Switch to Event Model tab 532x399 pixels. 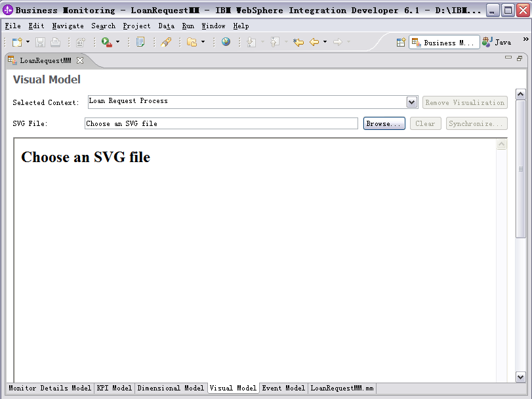tap(283, 388)
